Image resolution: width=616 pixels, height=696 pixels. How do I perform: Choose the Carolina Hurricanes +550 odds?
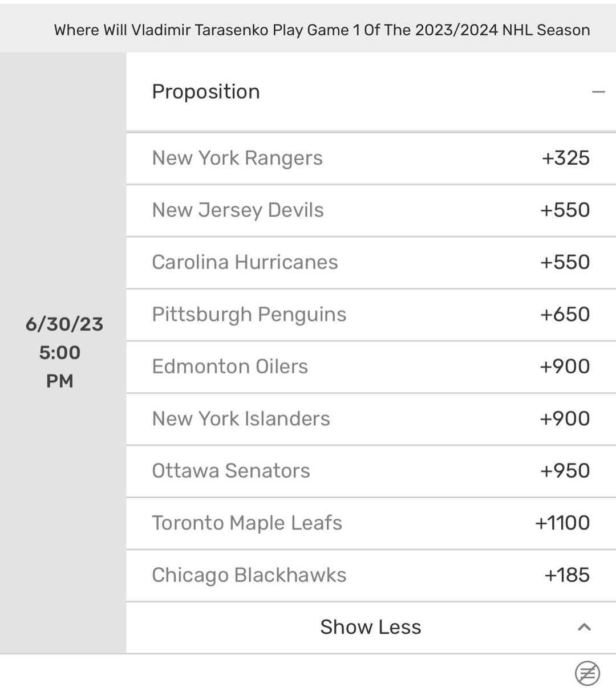pyautogui.click(x=565, y=262)
